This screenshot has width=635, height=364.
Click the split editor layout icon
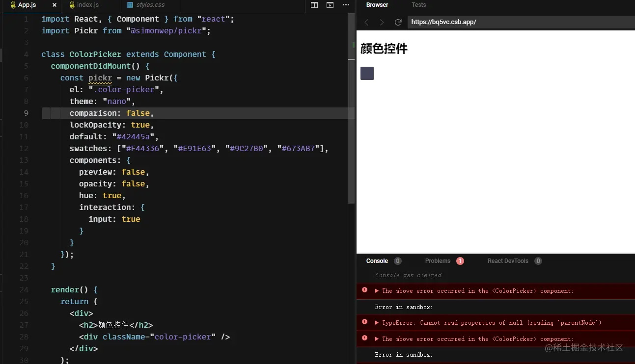pyautogui.click(x=314, y=5)
